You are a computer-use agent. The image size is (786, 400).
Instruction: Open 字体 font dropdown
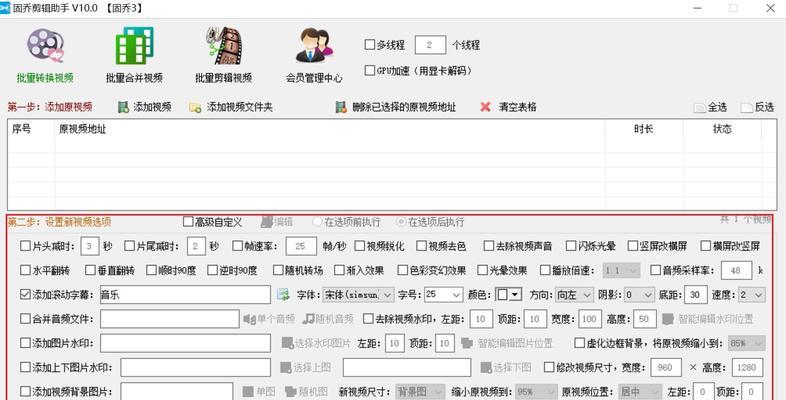point(358,295)
